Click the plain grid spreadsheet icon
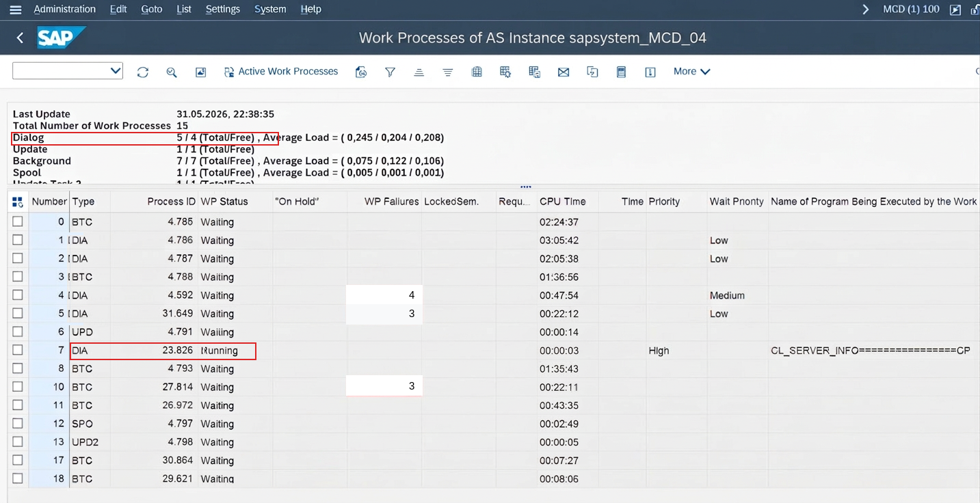 (x=477, y=72)
